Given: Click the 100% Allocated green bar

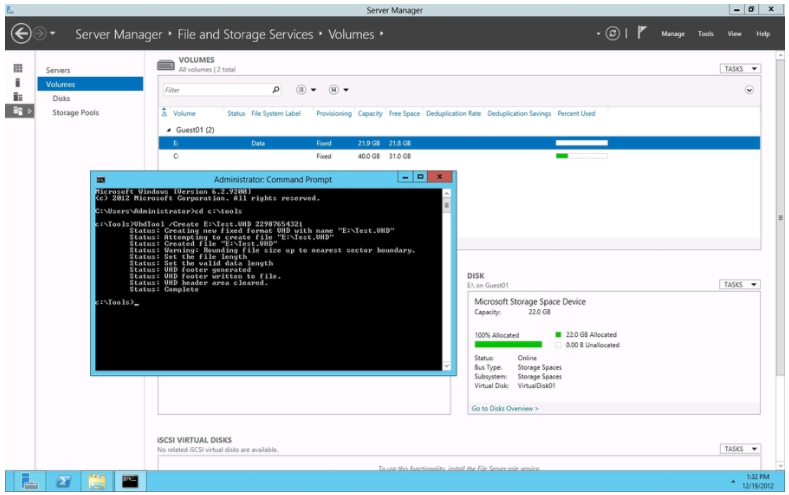Looking at the screenshot, I should coord(508,345).
